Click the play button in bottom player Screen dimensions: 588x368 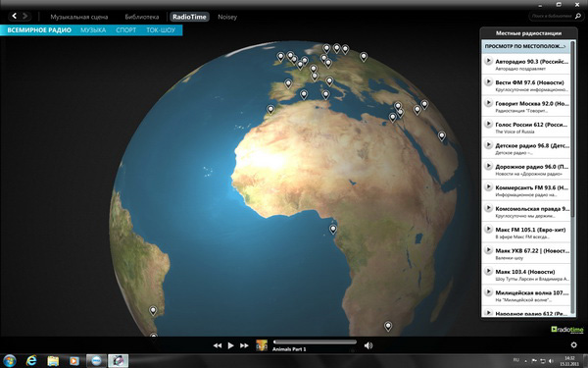click(230, 345)
